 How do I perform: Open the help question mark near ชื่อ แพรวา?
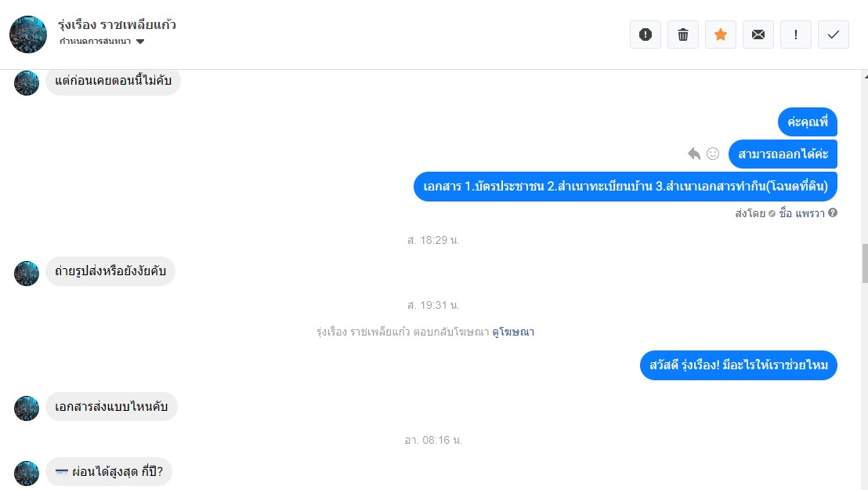click(x=833, y=212)
